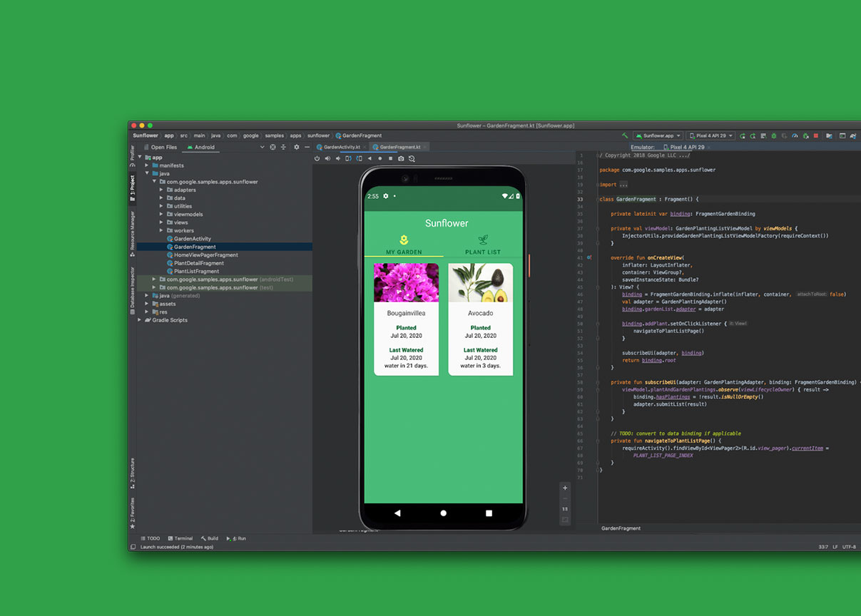Screen dimensions: 861x616
Task: Toggle the TODO tool window
Action: (x=151, y=538)
